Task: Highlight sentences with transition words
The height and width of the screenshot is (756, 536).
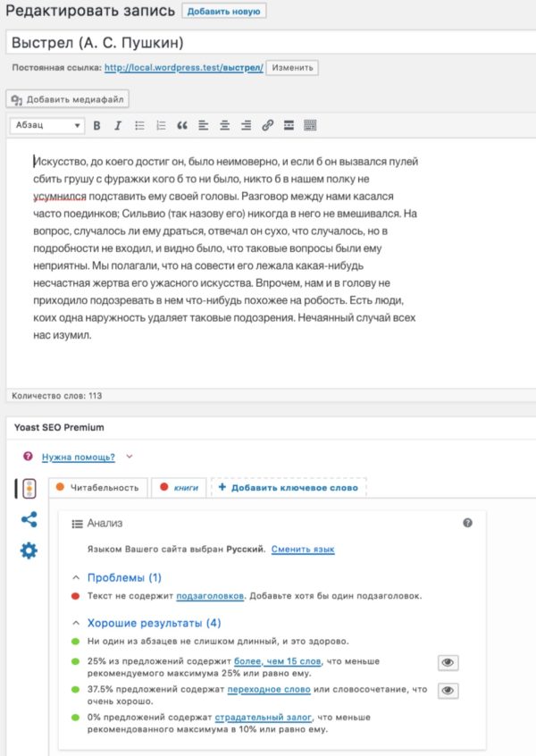Action: pyautogui.click(x=448, y=691)
